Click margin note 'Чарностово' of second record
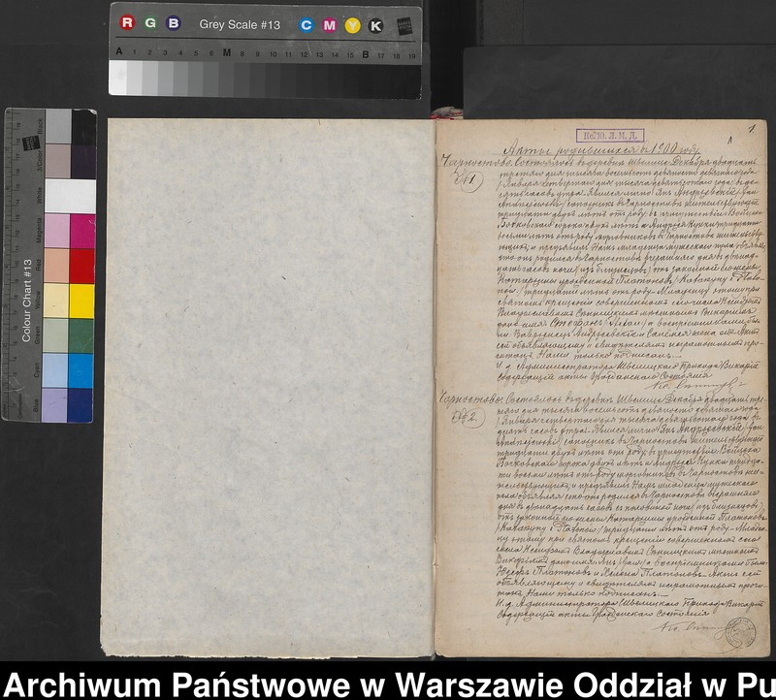Screen dimensions: 776x700 470,399
